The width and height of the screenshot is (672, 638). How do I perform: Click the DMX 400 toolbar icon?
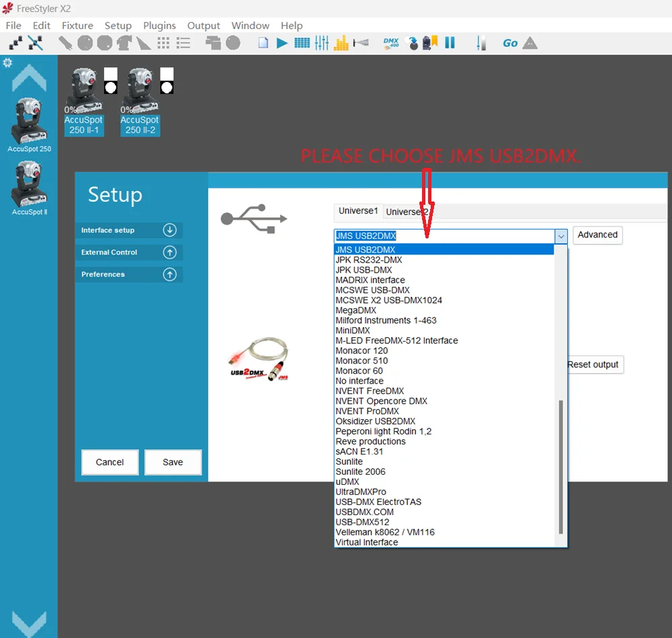[391, 43]
